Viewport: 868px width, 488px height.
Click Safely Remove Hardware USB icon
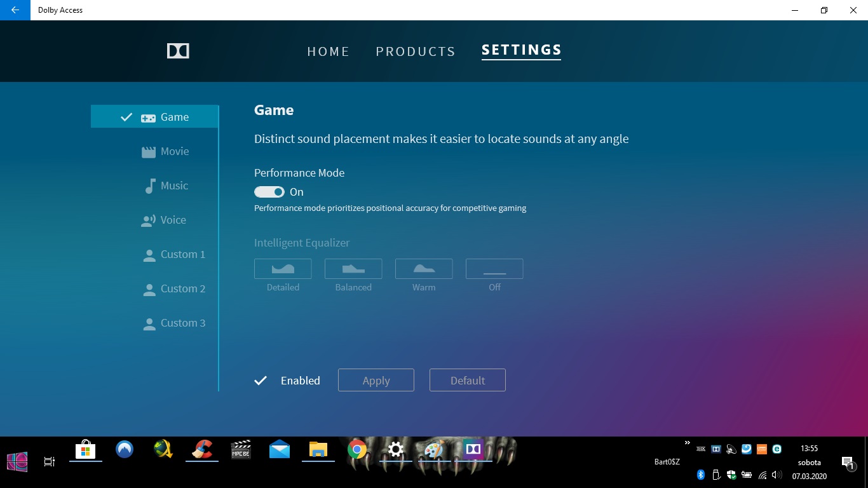[716, 475]
